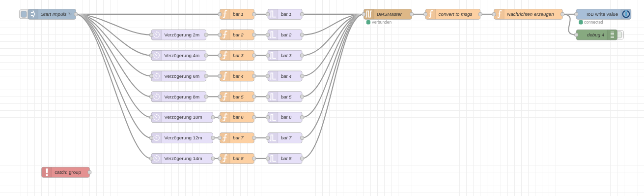The height and width of the screenshot is (196, 644).
Task: Select the purple bat 2 trigger node
Action: tap(285, 35)
